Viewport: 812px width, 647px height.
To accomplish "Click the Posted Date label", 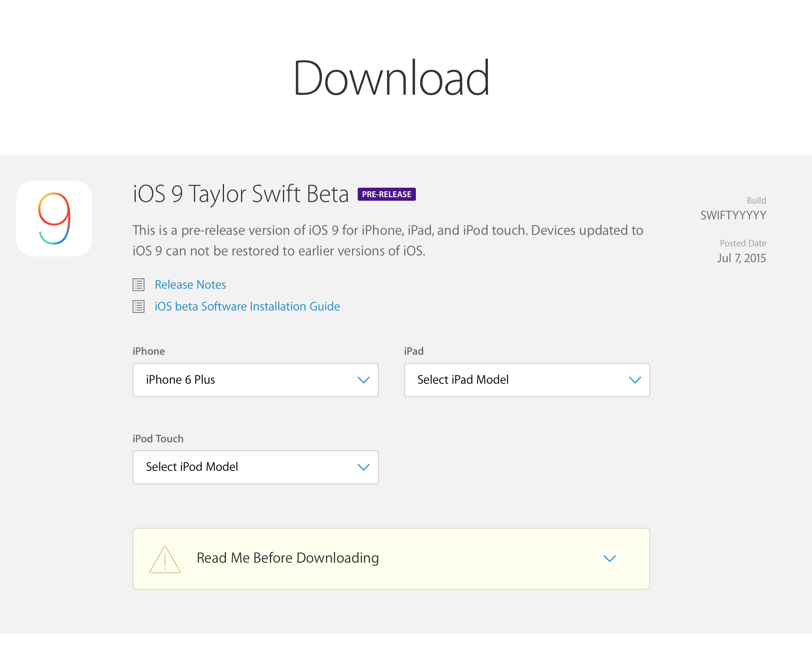I will [x=743, y=243].
